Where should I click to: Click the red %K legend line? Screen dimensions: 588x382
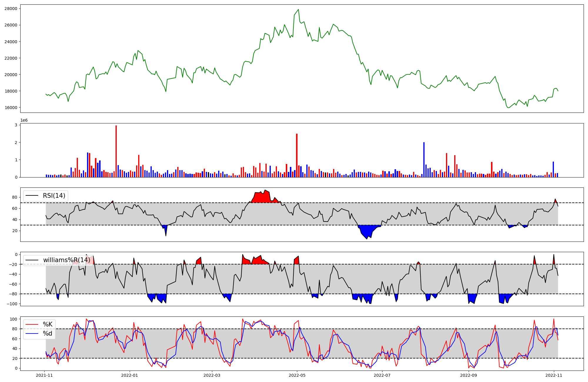(x=32, y=324)
